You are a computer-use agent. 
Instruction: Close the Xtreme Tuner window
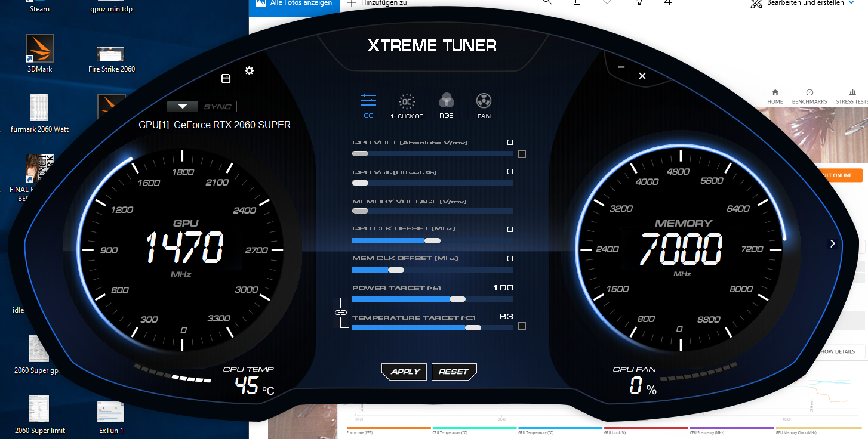[x=642, y=76]
